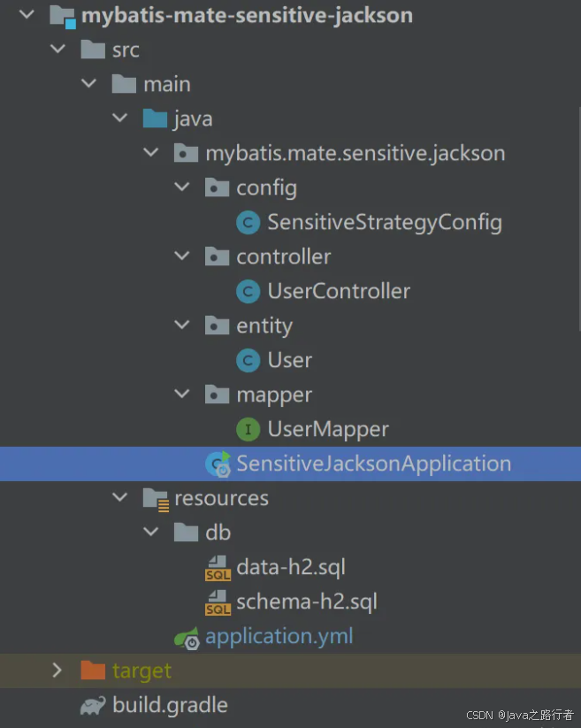
Task: Collapse the mapper package chevron
Action: [182, 395]
